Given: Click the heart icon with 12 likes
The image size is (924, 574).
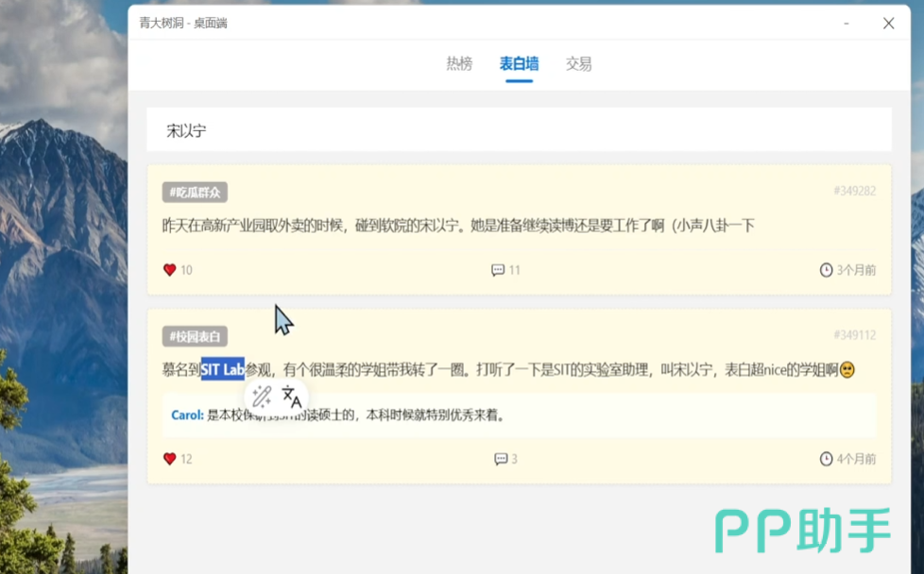Looking at the screenshot, I should [170, 459].
